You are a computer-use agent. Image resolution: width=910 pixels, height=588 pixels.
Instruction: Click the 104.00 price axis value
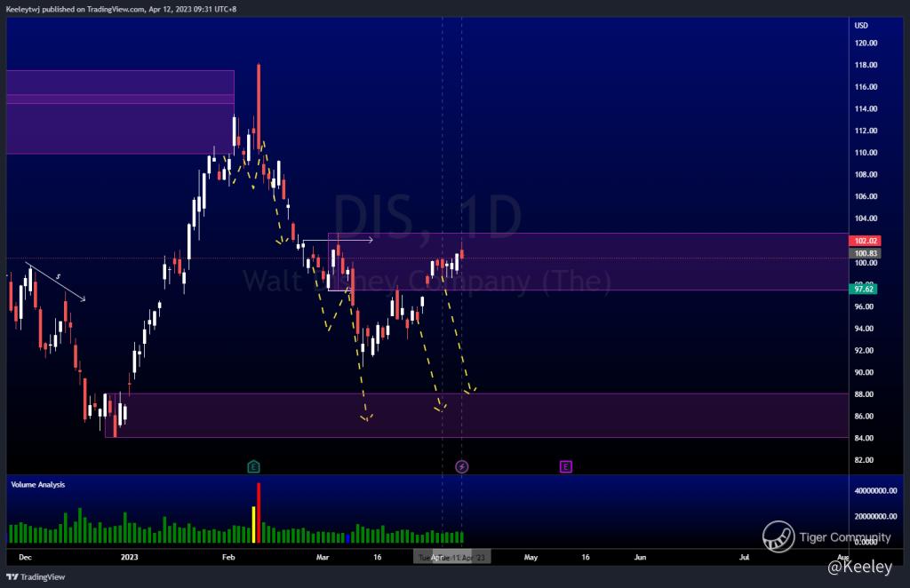click(x=866, y=218)
